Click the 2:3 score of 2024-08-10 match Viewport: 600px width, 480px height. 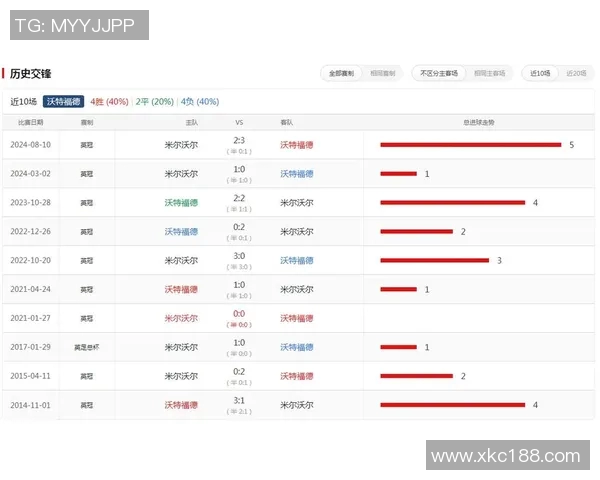point(239,140)
